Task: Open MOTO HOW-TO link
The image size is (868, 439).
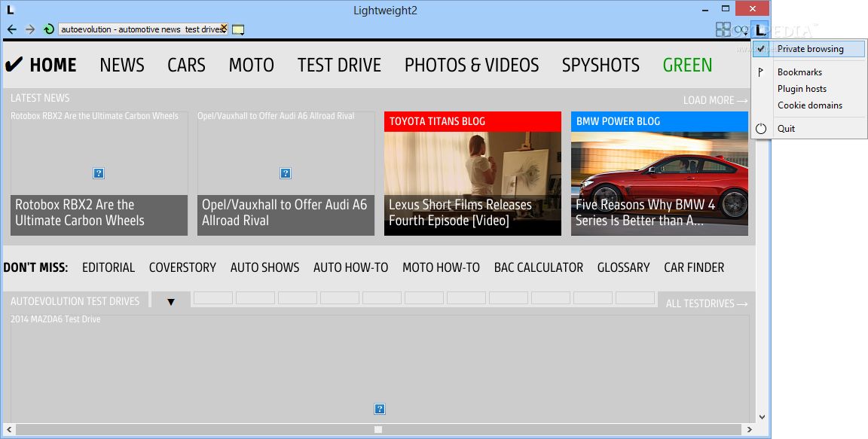Action: click(442, 267)
